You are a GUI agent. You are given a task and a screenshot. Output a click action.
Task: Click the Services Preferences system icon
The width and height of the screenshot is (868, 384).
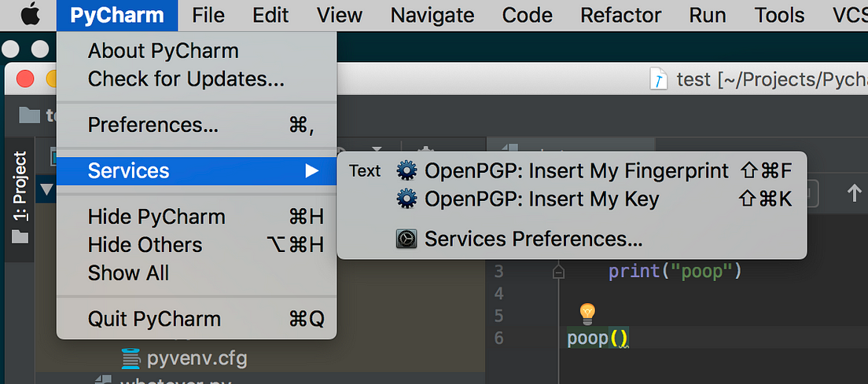tap(407, 240)
